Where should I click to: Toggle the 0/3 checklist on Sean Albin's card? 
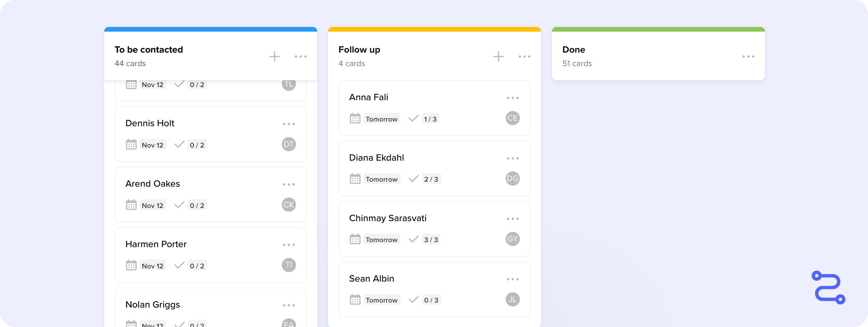(x=424, y=299)
